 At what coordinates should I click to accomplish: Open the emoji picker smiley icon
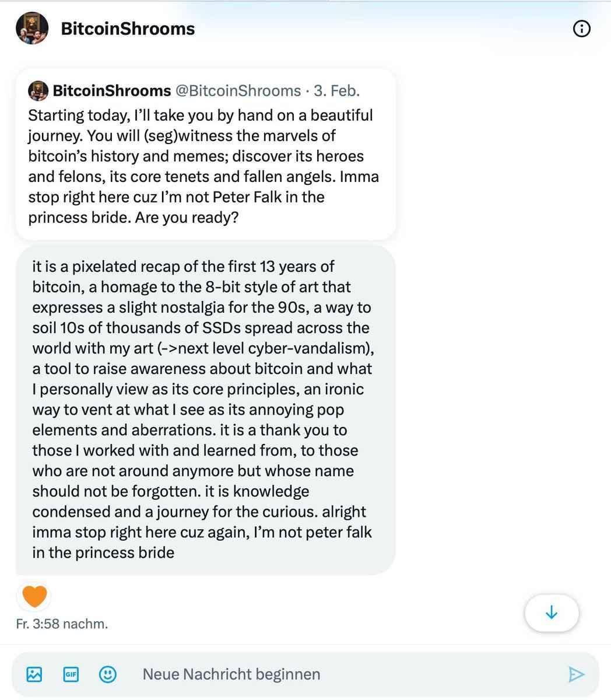[x=107, y=674]
